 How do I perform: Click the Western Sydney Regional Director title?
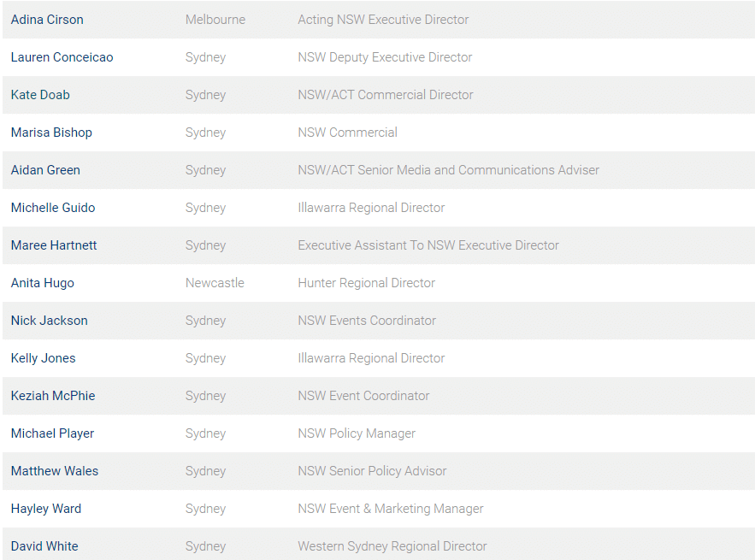392,546
